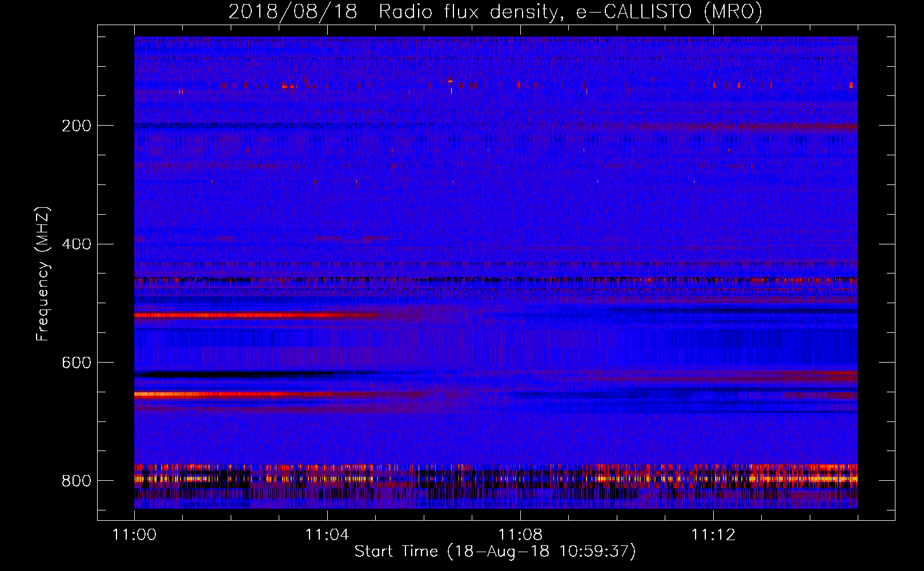Click the 'Start Time (18-Aug-18 10:59:37)' x-axis label
Image resolution: width=924 pixels, height=571 pixels.
[x=495, y=552]
